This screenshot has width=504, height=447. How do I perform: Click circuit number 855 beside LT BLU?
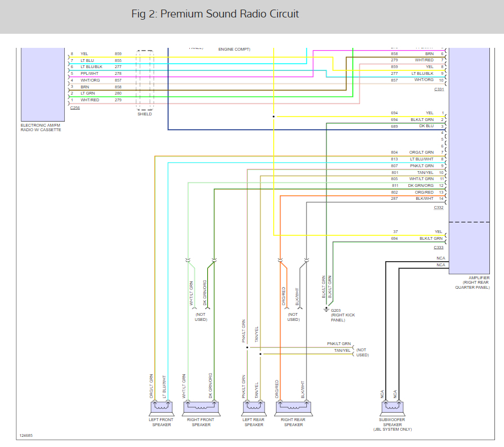tap(118, 60)
